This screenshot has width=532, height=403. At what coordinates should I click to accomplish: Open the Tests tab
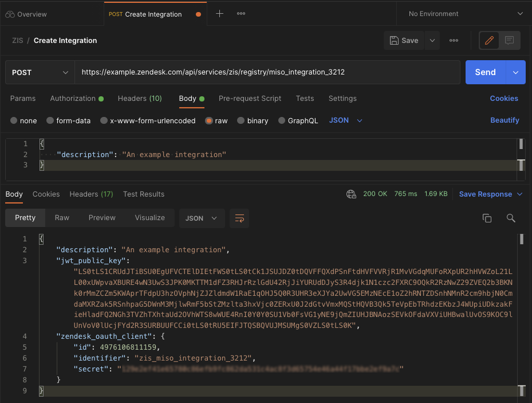tap(305, 99)
